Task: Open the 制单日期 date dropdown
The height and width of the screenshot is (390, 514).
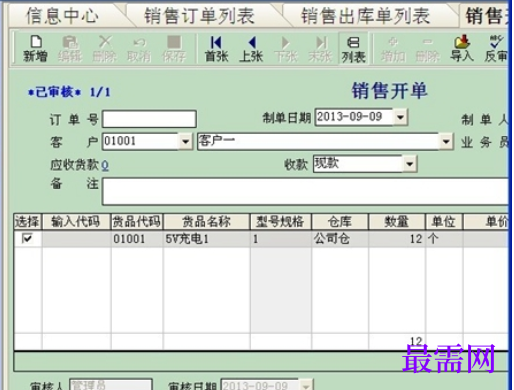Action: 400,117
